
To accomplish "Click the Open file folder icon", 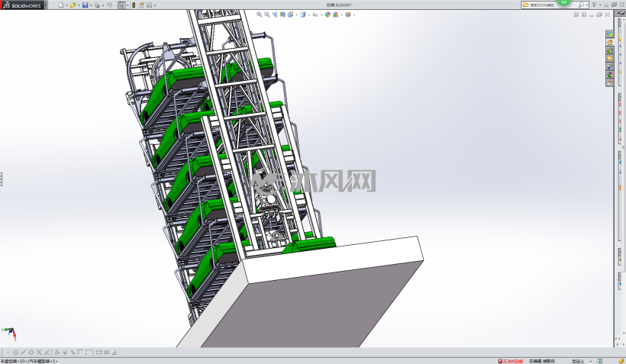I will click(73, 5).
